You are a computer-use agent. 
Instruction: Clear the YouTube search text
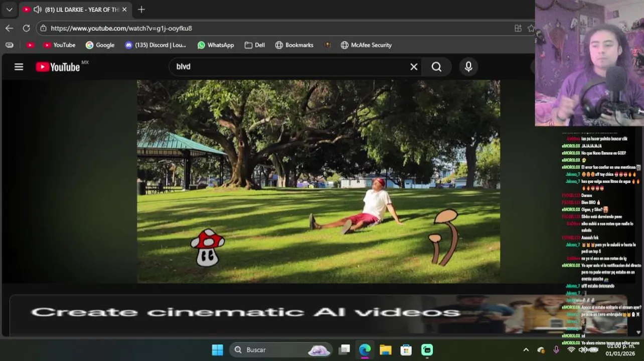(x=414, y=67)
